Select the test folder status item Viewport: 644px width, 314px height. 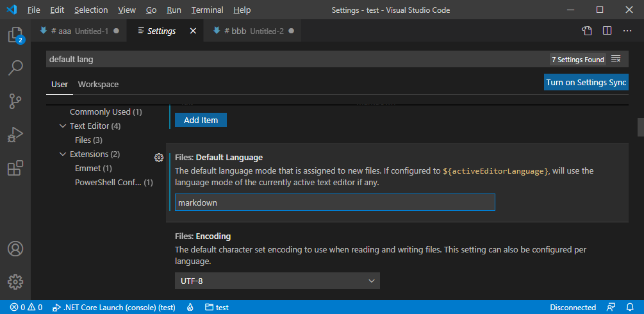pos(217,307)
